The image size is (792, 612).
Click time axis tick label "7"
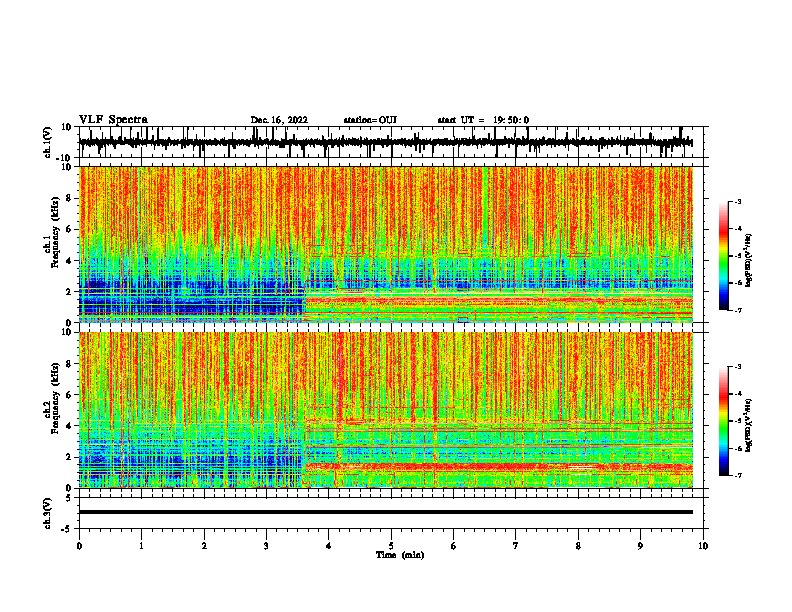coord(516,546)
